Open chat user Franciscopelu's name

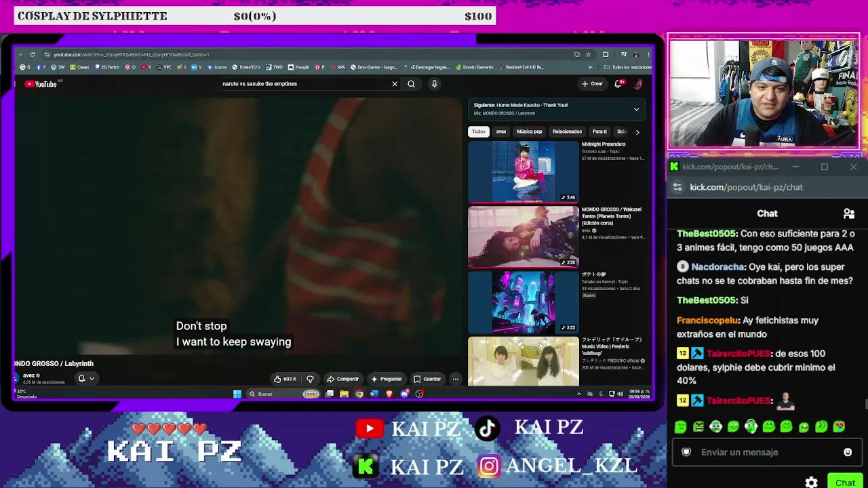point(707,320)
